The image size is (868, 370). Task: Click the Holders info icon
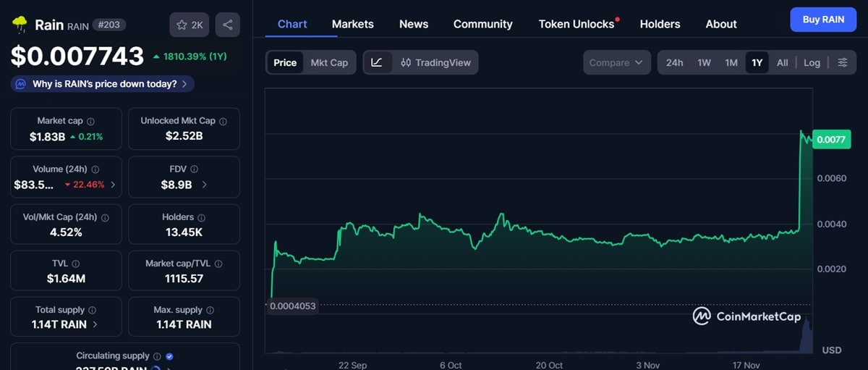[201, 217]
